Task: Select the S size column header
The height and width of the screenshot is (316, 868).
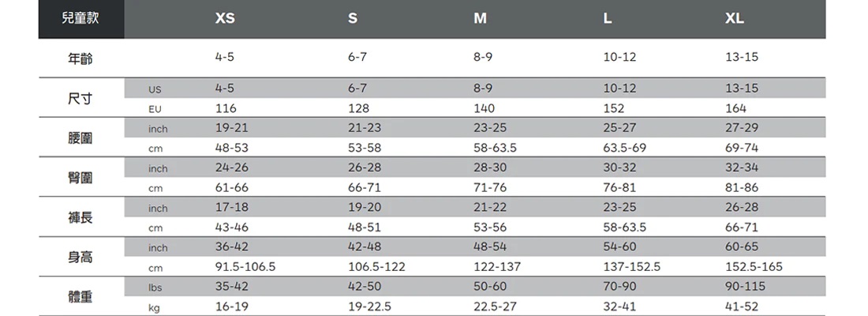Action: (352, 19)
